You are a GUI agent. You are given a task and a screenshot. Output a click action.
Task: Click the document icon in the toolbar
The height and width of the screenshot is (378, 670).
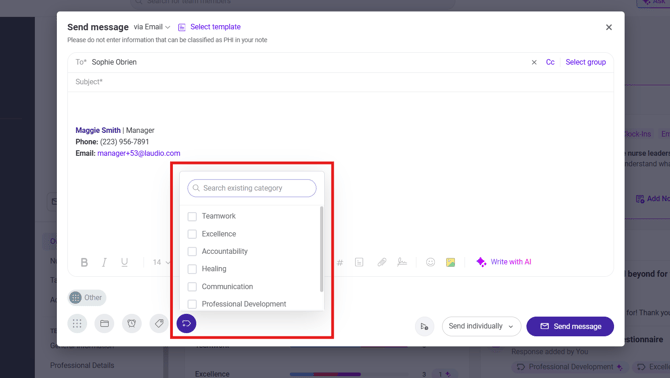tap(359, 262)
